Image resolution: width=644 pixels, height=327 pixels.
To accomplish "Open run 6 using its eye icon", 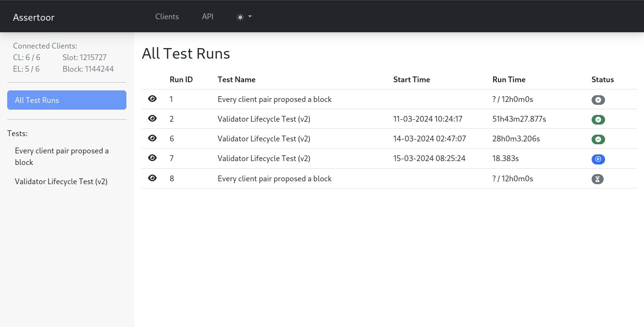I will pyautogui.click(x=152, y=138).
